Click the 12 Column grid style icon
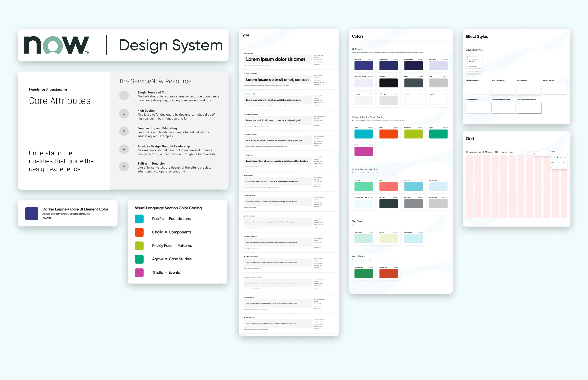This screenshot has width=588, height=380. (534, 154)
